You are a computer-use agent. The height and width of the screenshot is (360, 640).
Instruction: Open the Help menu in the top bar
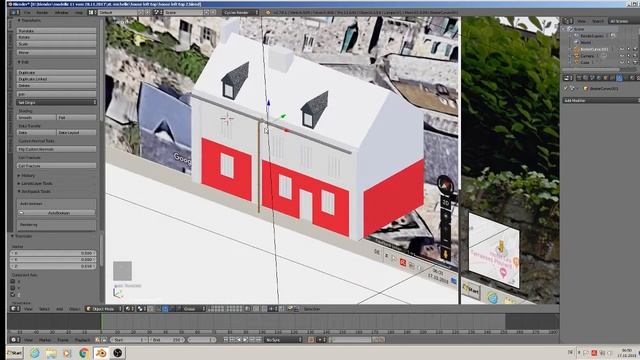[x=79, y=13]
